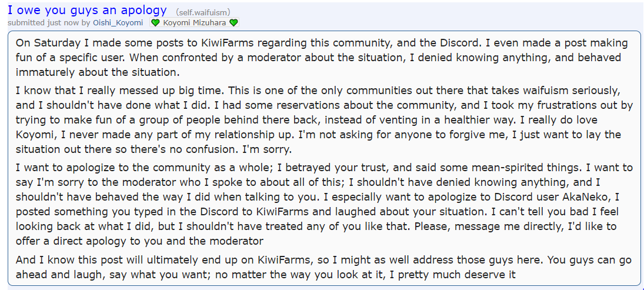Image resolution: width=644 pixels, height=290 pixels.
Task: Click the right green heart flair icon
Action: point(233,23)
